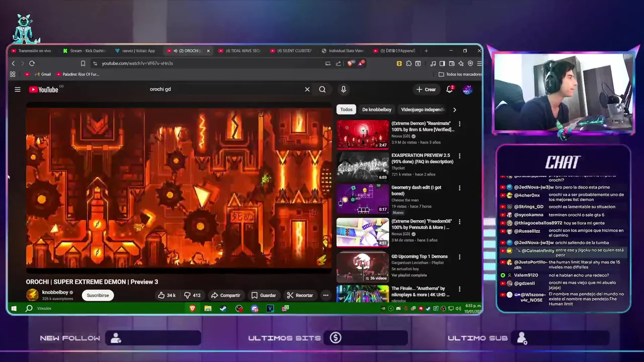The width and height of the screenshot is (644, 362).
Task: Click the Compartir share button
Action: (225, 295)
